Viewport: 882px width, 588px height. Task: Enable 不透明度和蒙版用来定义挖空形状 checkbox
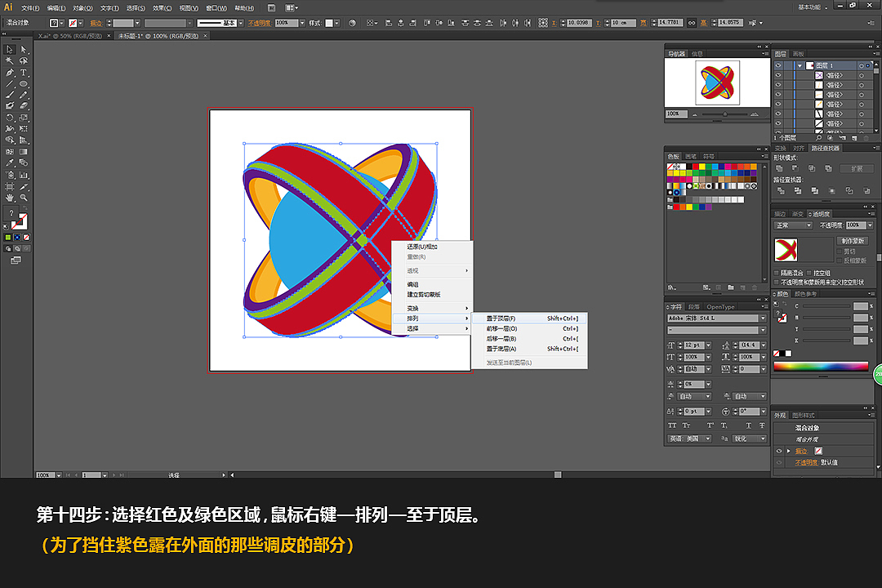click(777, 282)
